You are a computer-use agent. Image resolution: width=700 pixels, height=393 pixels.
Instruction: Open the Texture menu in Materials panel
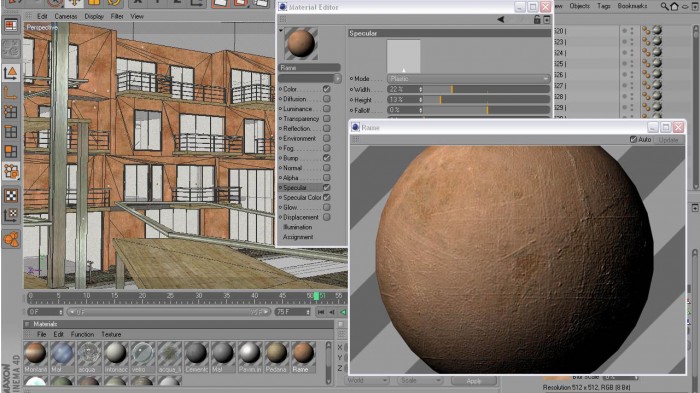pyautogui.click(x=111, y=334)
